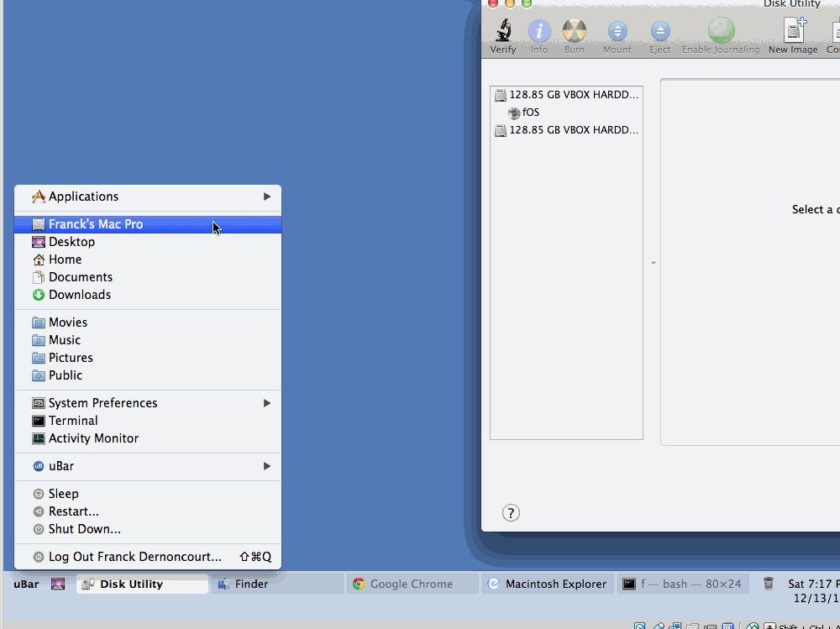Viewport: 840px width, 629px height.
Task: Switch to Finder in taskbar
Action: pyautogui.click(x=277, y=584)
